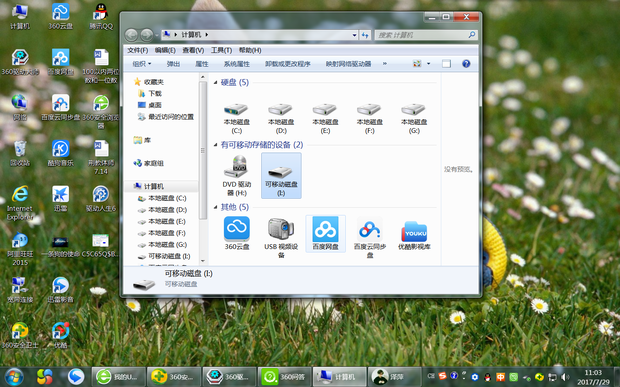Click the 系统属性 toolbar button
This screenshot has width=620, height=387.
pos(237,64)
